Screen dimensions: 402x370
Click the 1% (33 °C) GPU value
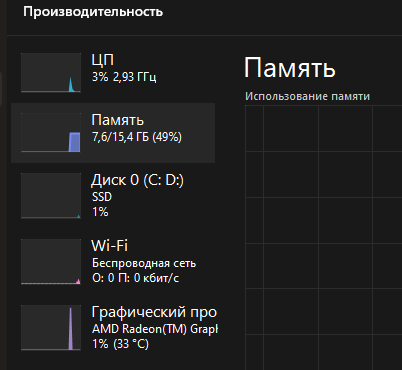pos(120,344)
